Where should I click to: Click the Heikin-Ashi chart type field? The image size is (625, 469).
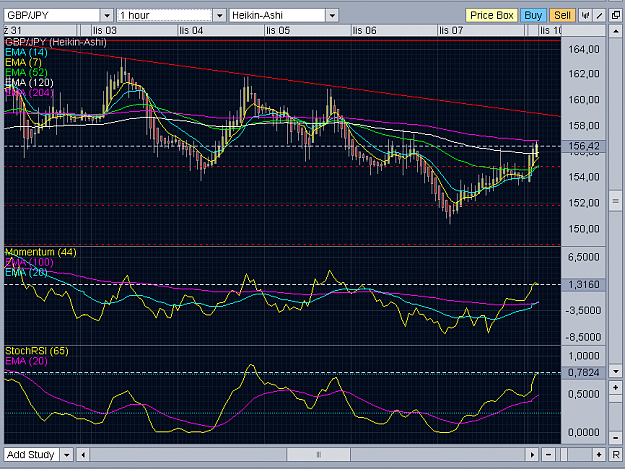(277, 16)
